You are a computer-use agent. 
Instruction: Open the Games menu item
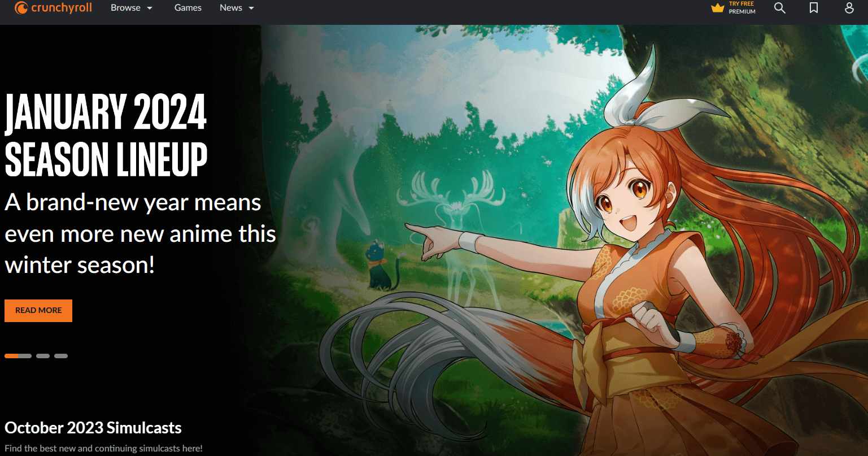click(188, 8)
